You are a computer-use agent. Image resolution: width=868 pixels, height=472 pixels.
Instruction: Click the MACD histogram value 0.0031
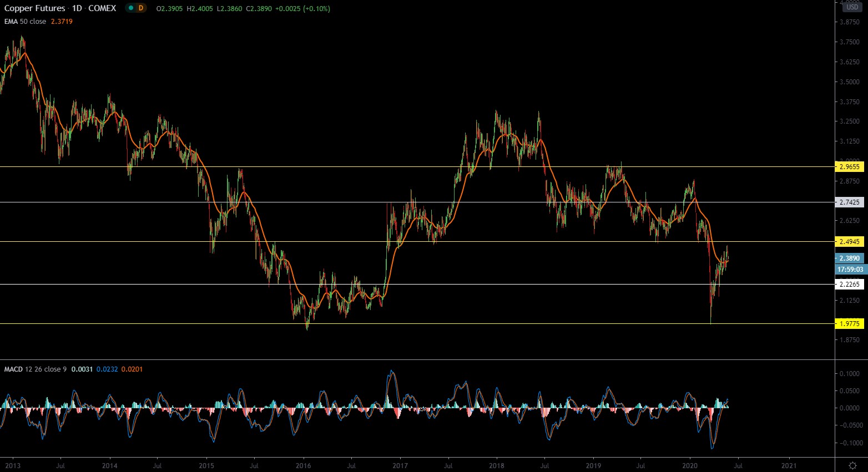tap(82, 369)
